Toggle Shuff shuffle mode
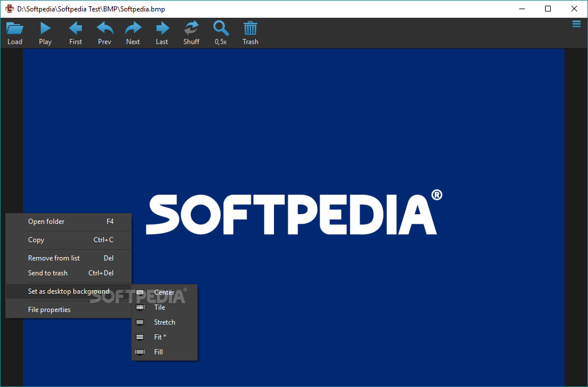Screen dimensions: 588x387 [191, 33]
